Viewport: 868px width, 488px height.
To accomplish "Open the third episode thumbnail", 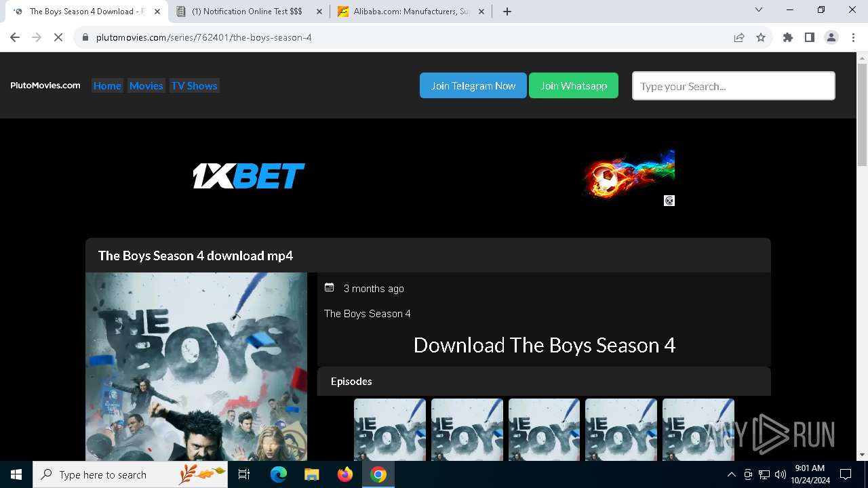I will (x=545, y=430).
